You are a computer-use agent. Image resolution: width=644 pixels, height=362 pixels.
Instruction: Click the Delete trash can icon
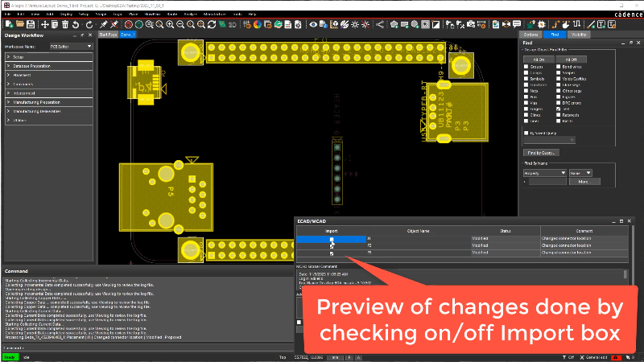(x=65, y=24)
